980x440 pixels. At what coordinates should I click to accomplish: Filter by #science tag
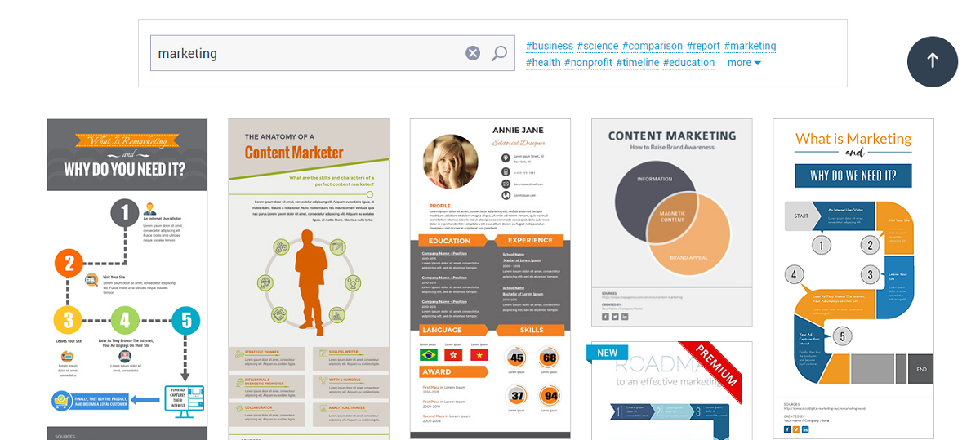pos(597,46)
